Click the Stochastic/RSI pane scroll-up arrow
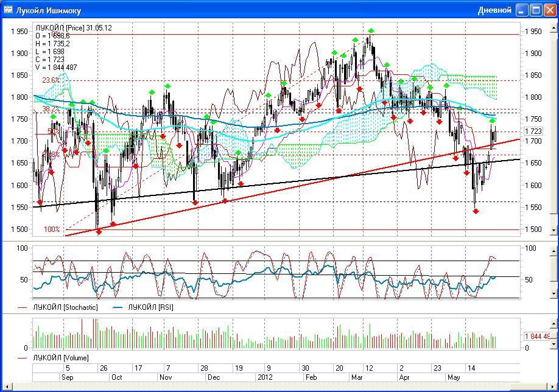 click(554, 251)
